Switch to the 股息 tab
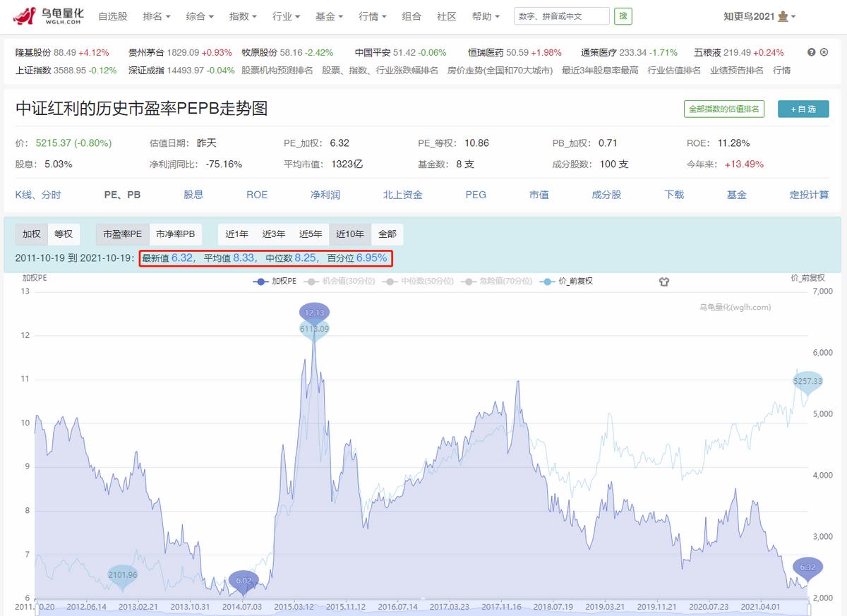 coord(193,195)
